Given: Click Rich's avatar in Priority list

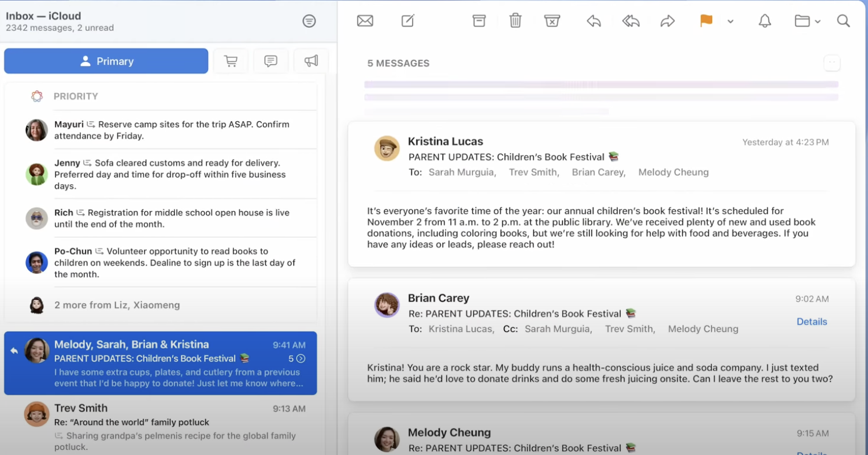Looking at the screenshot, I should click(x=37, y=218).
